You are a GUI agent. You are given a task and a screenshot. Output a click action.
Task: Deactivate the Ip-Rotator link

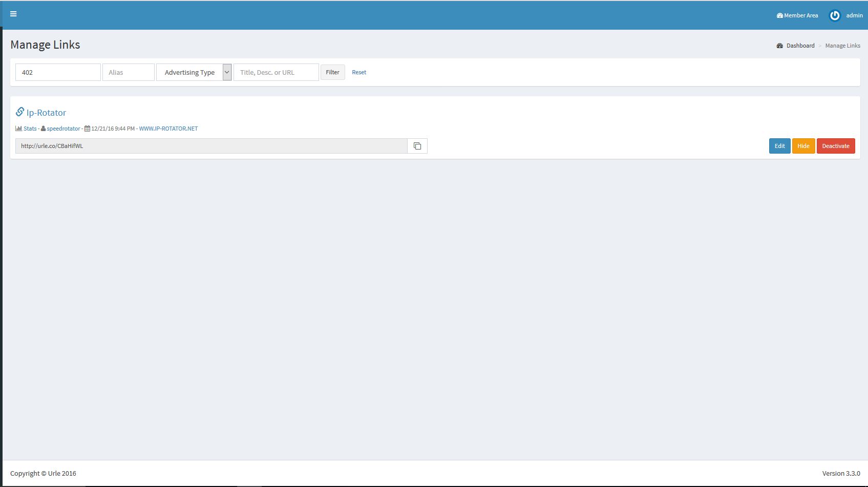coord(836,146)
